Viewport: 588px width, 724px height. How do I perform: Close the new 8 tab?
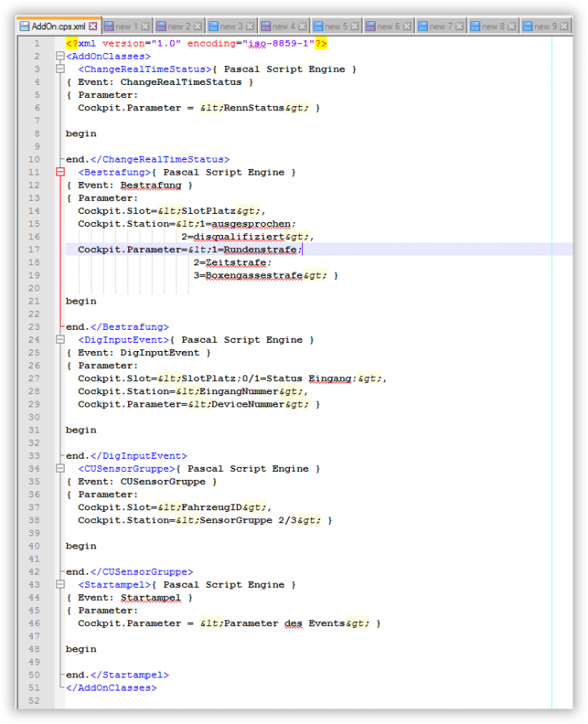click(x=511, y=26)
